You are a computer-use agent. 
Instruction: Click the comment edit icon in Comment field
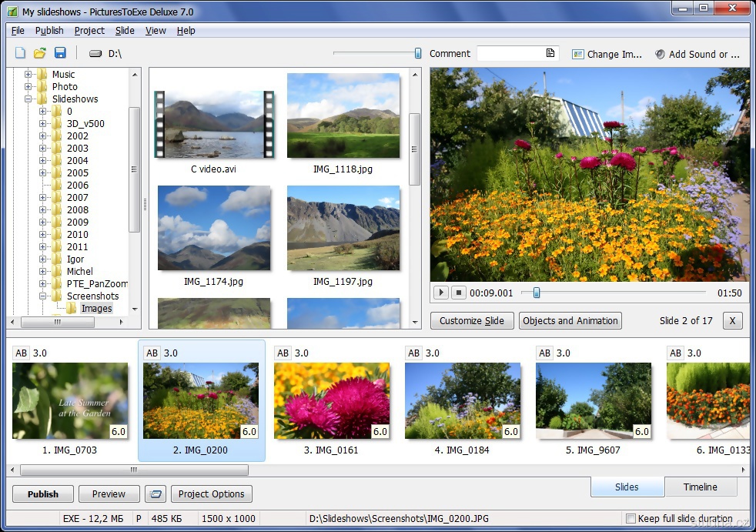tap(550, 53)
